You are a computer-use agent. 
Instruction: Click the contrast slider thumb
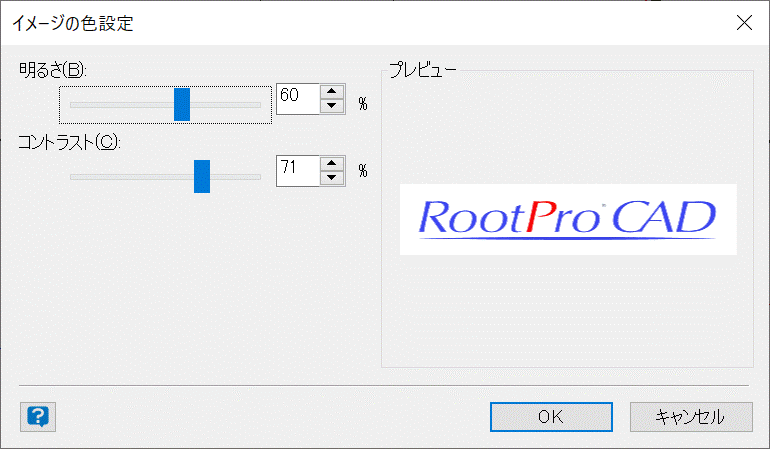[202, 176]
